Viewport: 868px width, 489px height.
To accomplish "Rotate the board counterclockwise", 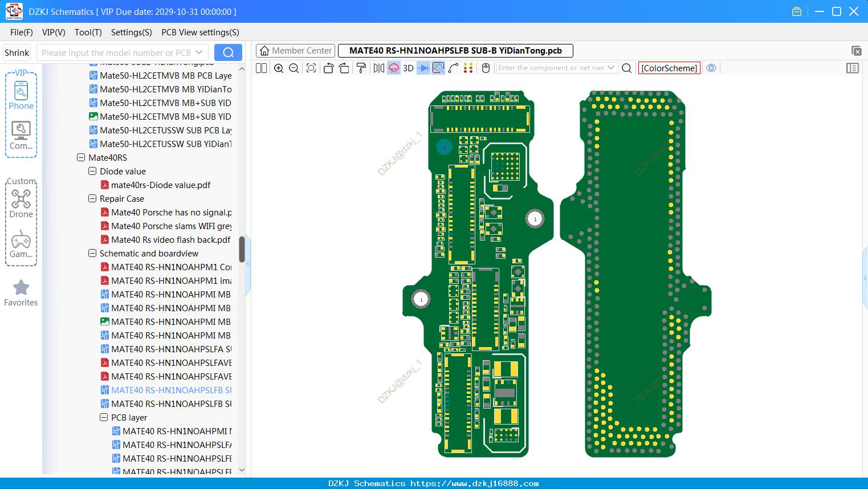I will pos(328,68).
